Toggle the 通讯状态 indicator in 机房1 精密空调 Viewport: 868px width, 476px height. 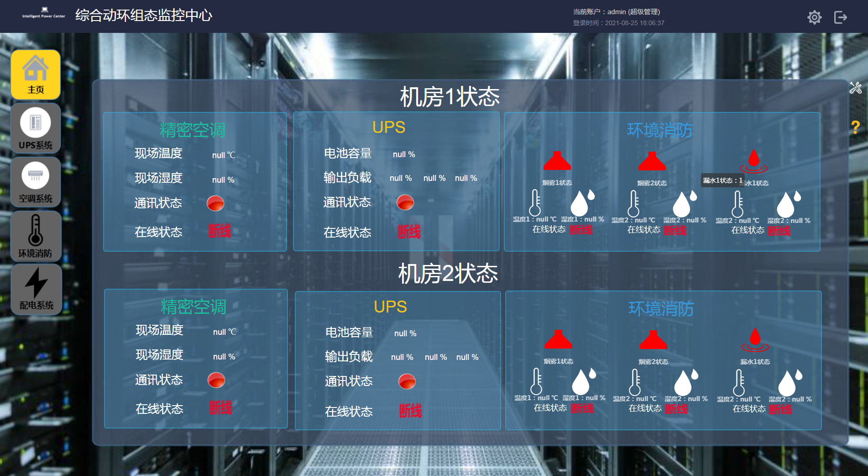click(215, 203)
